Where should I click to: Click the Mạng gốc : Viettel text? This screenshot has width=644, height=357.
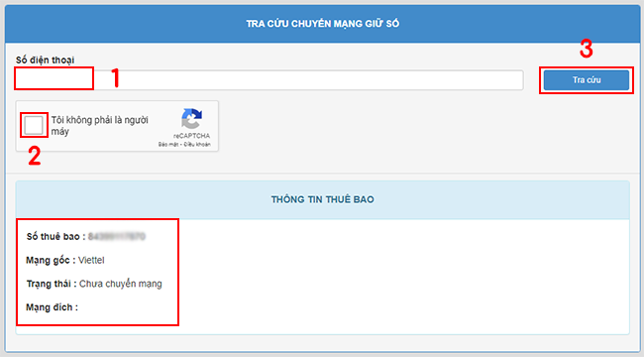pos(64,261)
